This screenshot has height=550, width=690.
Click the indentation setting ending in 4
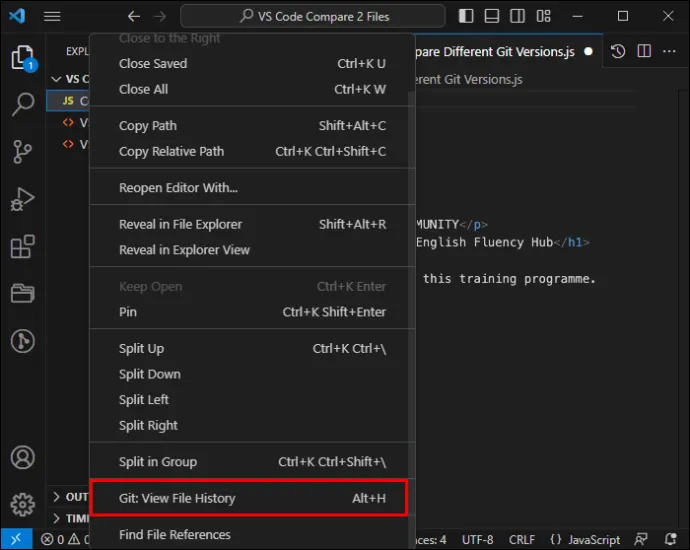pos(431,539)
